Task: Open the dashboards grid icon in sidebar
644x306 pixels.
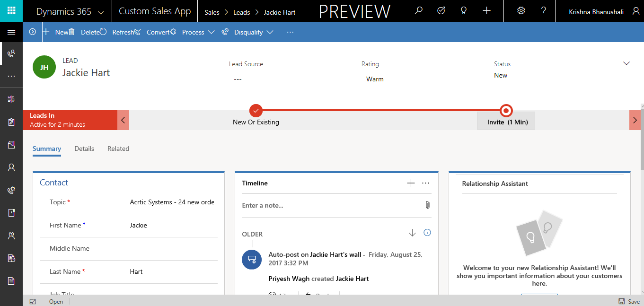Action: click(11, 99)
